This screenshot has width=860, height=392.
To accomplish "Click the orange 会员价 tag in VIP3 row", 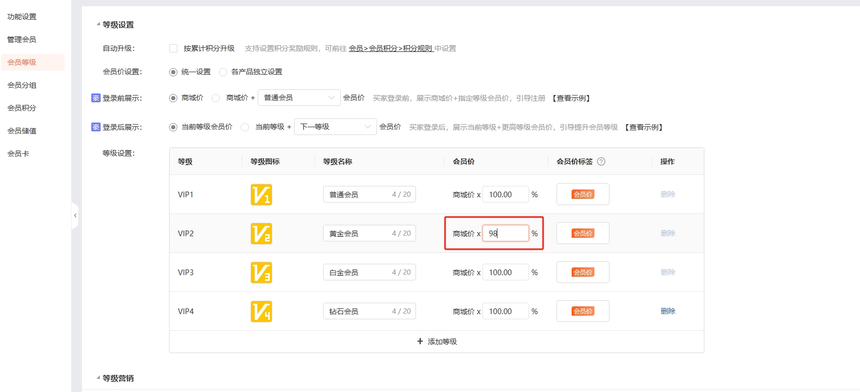I will coord(583,272).
